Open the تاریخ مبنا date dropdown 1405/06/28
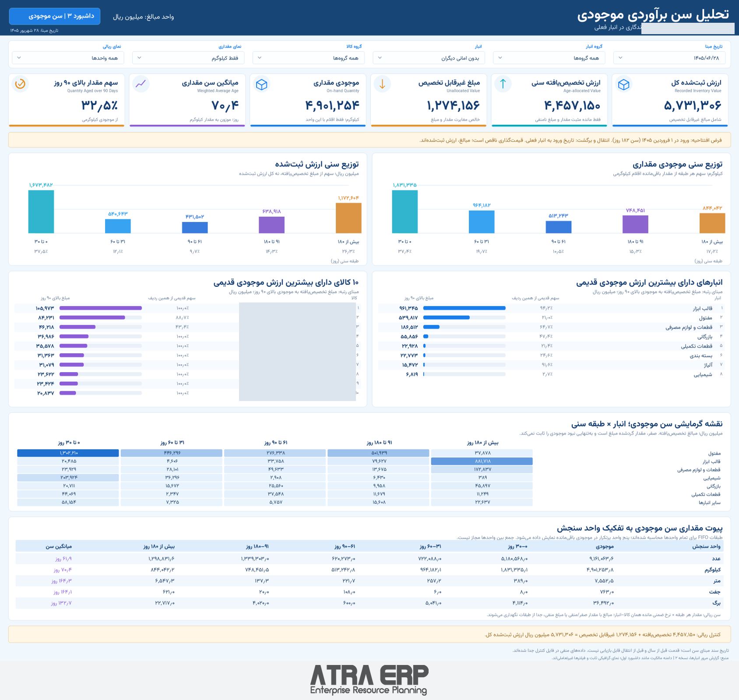This screenshot has height=700, width=739. (x=669, y=58)
